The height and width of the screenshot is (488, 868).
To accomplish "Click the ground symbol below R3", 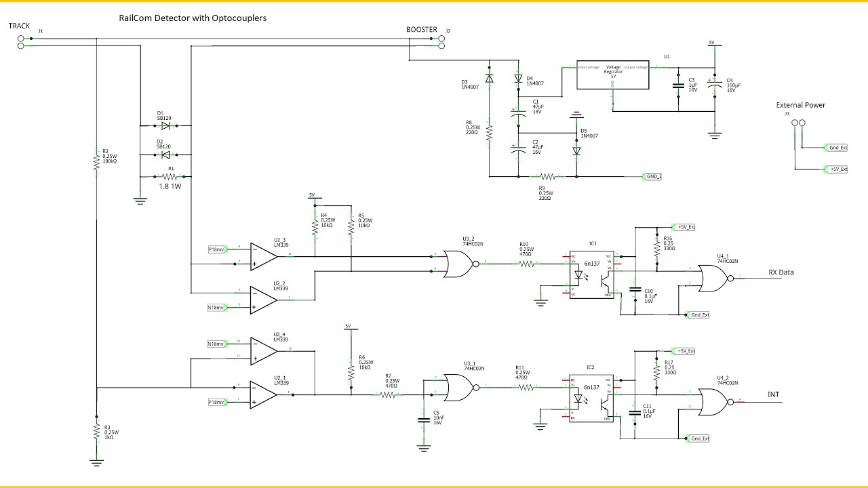I will (97, 462).
